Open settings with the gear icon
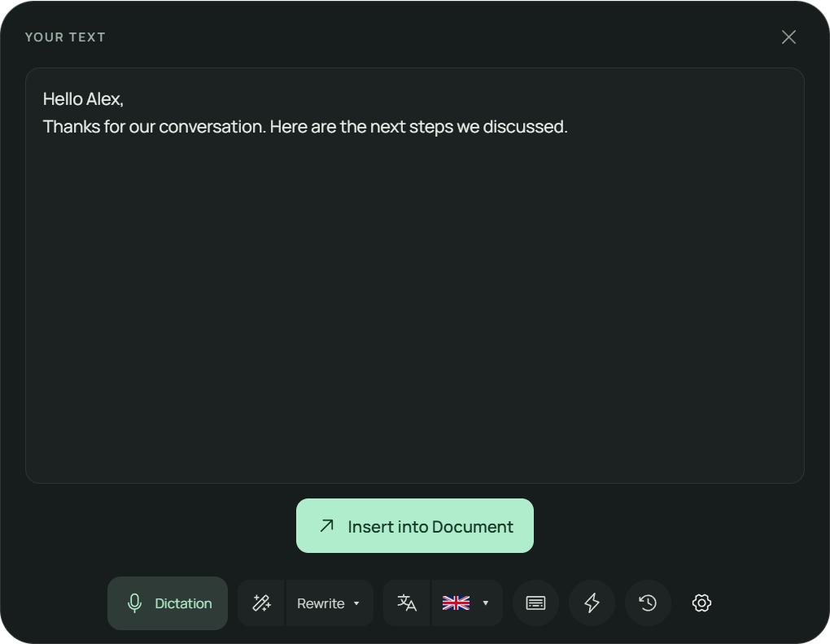Image resolution: width=830 pixels, height=644 pixels. 702,603
